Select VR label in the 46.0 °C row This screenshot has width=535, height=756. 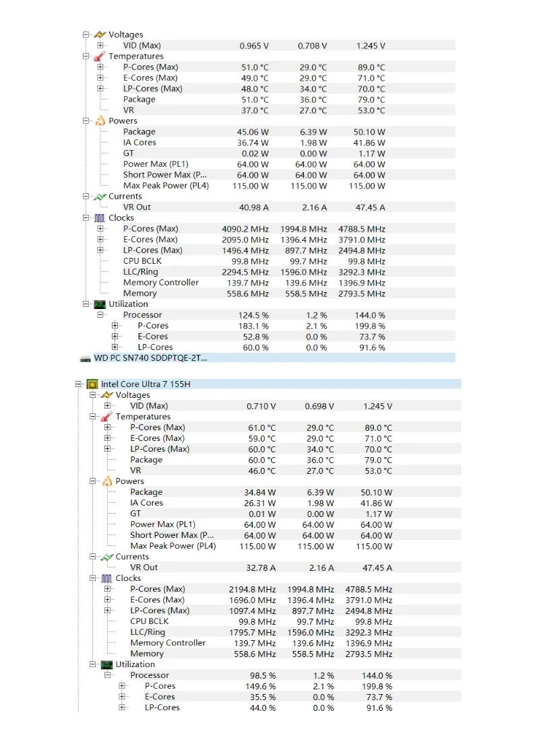point(135,471)
